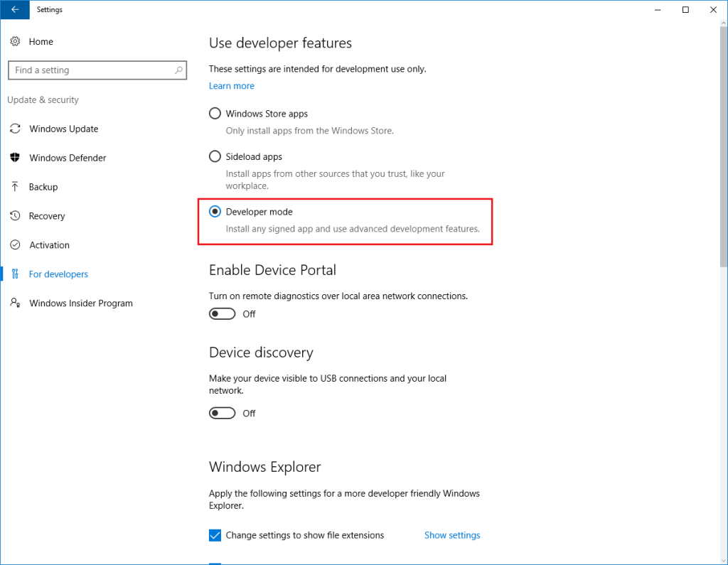728x565 pixels.
Task: Maximize the Settings window
Action: click(685, 10)
